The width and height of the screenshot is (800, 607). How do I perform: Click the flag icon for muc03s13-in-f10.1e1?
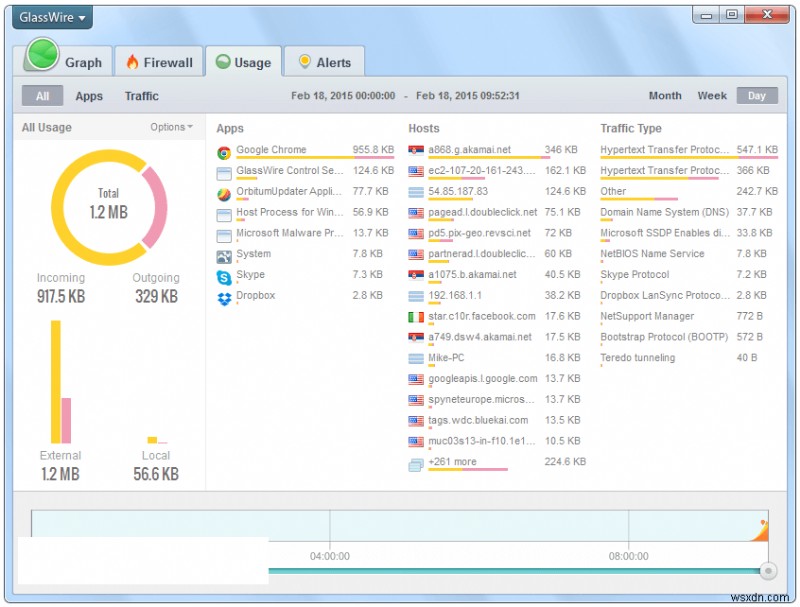pos(416,441)
